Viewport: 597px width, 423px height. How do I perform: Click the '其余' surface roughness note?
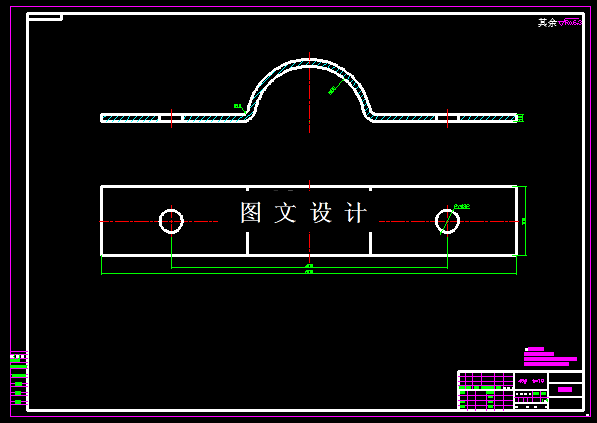(560, 22)
